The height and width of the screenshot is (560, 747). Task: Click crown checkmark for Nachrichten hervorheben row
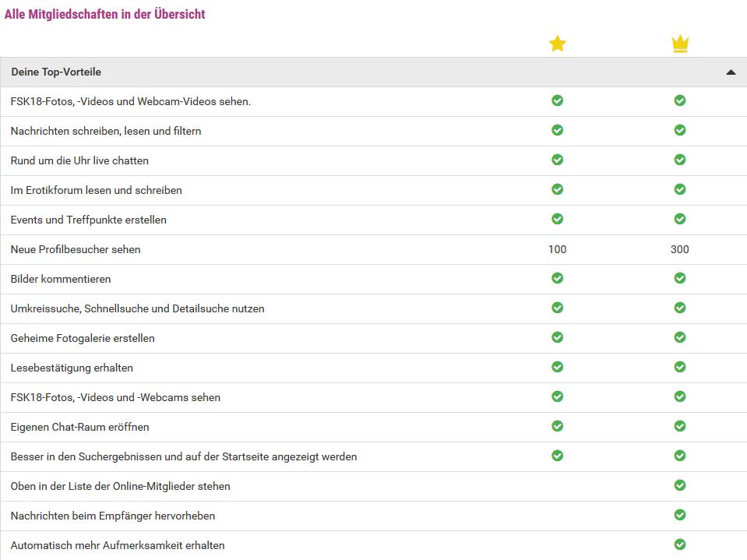680,515
